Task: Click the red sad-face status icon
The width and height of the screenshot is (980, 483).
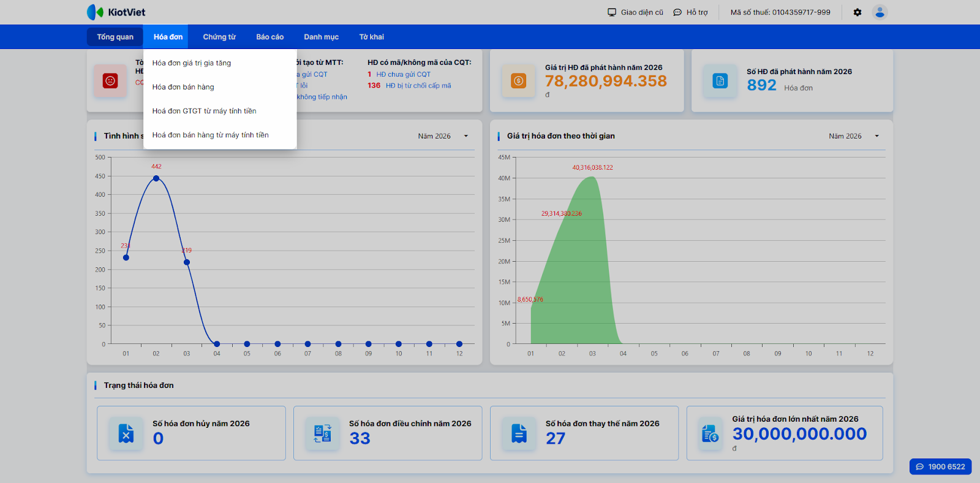Action: (110, 81)
